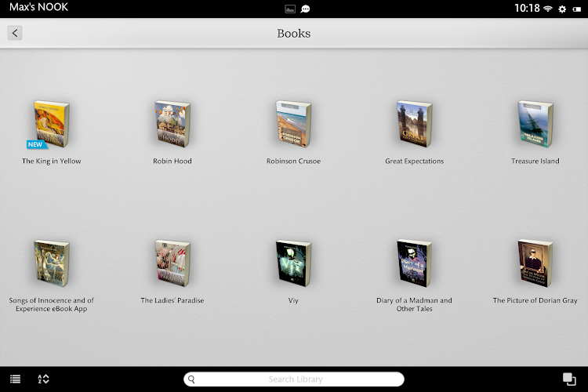The height and width of the screenshot is (392, 588).
Task: Open The Ladies' Paradise book cover
Action: pyautogui.click(x=172, y=263)
